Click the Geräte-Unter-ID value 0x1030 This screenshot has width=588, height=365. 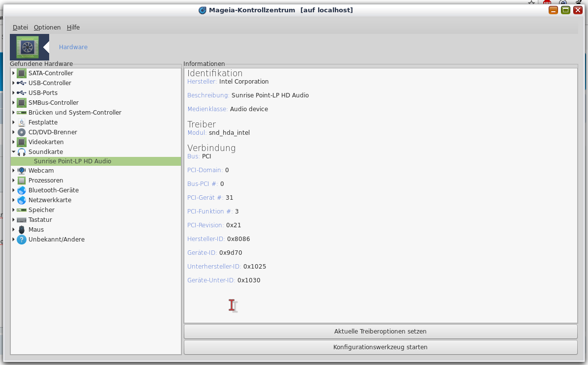tap(249, 280)
